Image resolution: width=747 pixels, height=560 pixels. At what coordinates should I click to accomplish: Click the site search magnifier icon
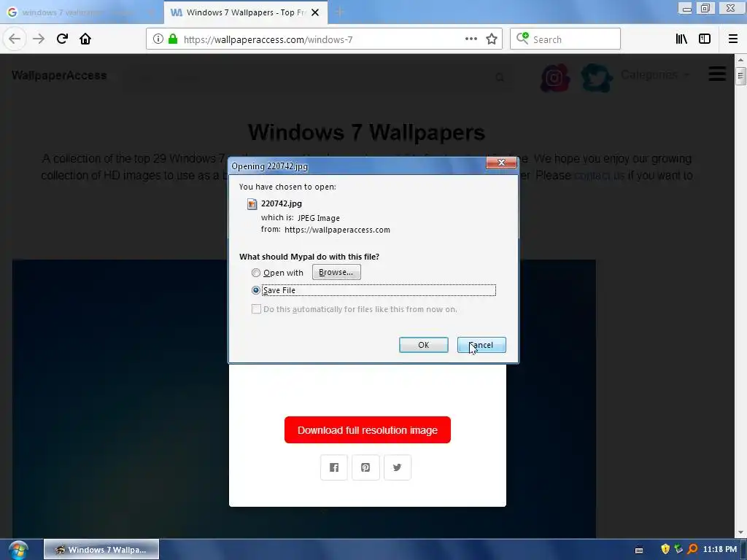[x=499, y=77]
